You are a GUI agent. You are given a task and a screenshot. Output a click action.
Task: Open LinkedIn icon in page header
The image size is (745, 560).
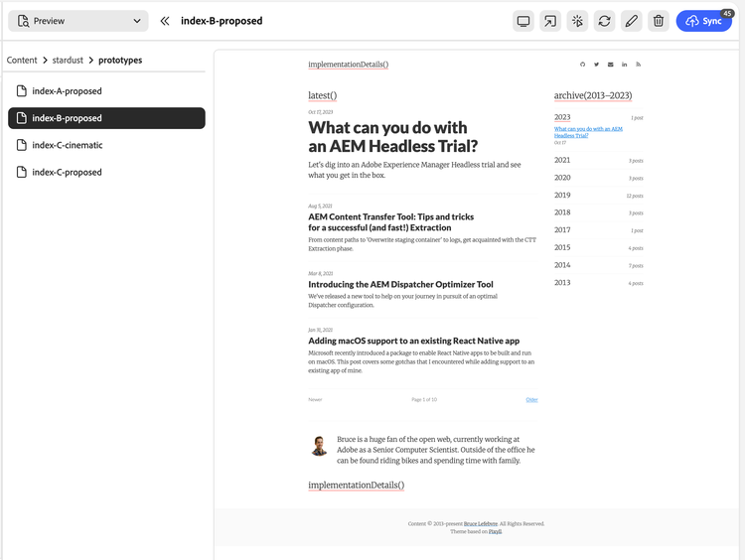[x=625, y=65]
